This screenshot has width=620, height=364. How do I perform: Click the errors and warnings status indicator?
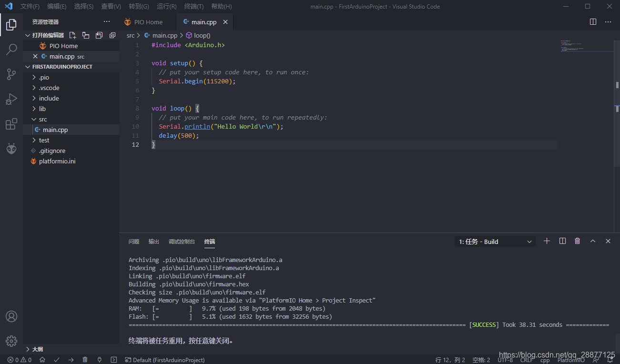(20, 360)
